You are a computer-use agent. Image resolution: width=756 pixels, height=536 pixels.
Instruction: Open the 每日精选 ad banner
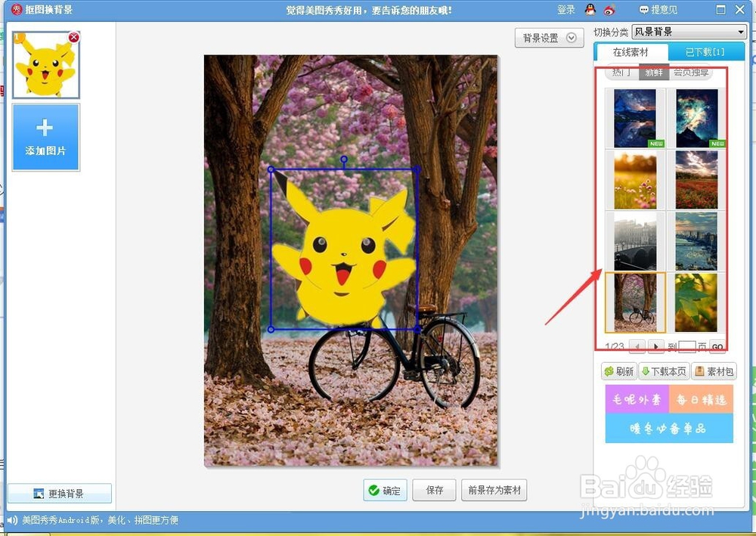[x=701, y=399]
